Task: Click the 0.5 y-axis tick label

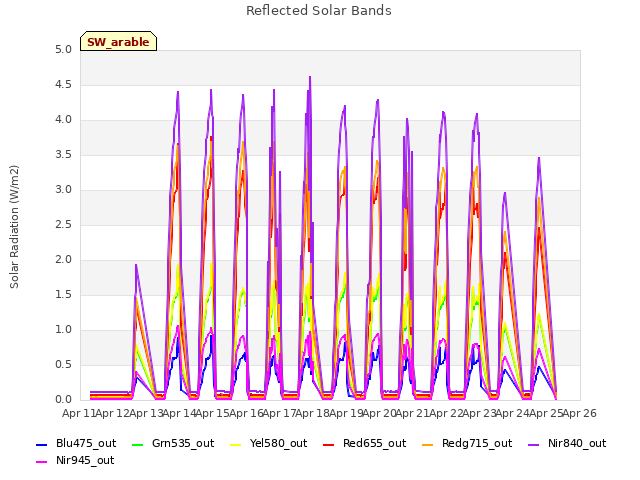Action: tap(63, 365)
